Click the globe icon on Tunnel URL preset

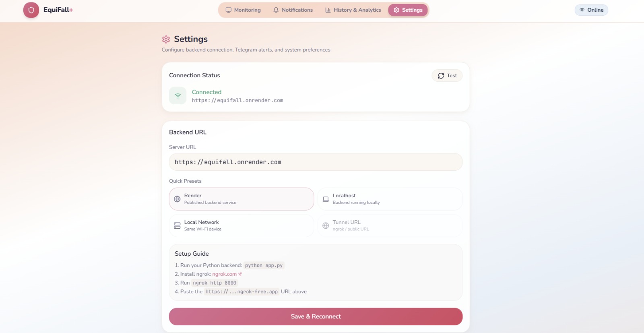coord(326,225)
